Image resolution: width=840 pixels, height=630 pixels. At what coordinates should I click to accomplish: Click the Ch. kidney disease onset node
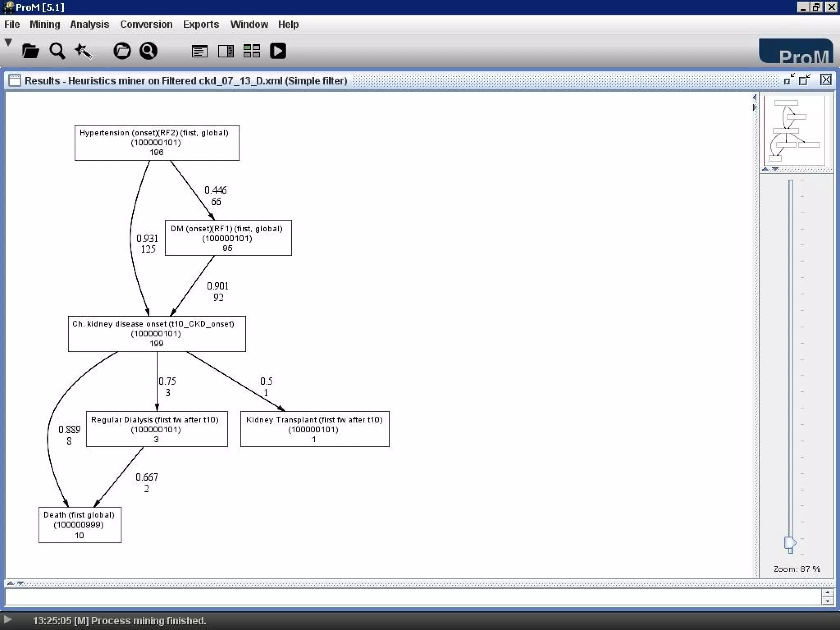[x=157, y=333]
